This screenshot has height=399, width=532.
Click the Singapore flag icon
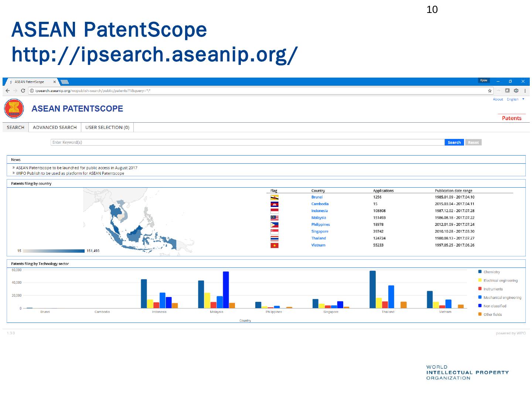(274, 232)
